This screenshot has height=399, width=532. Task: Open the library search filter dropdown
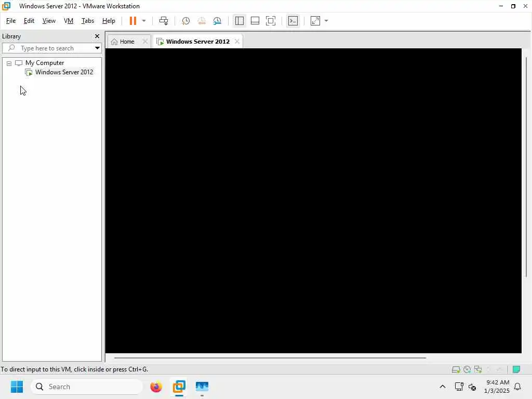point(97,48)
